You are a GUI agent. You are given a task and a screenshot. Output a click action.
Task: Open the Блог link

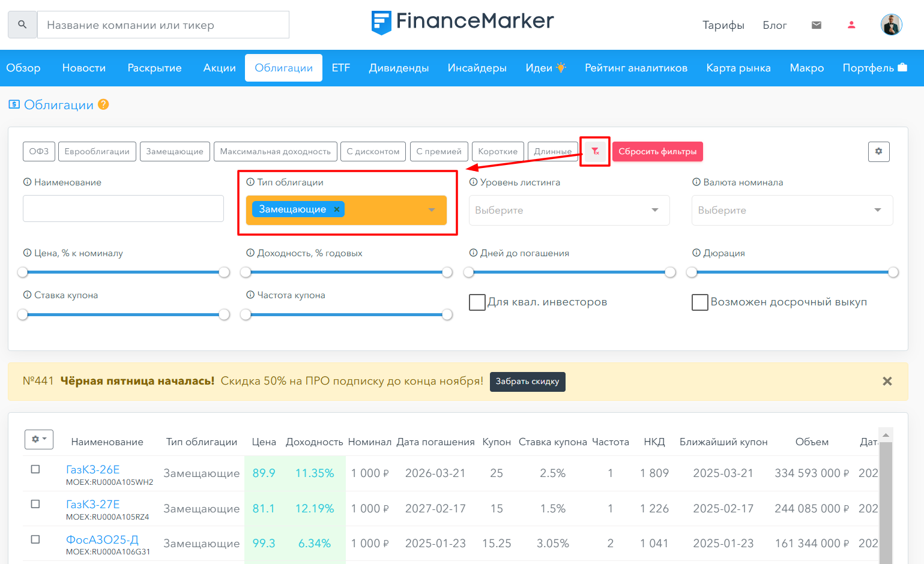pos(775,25)
